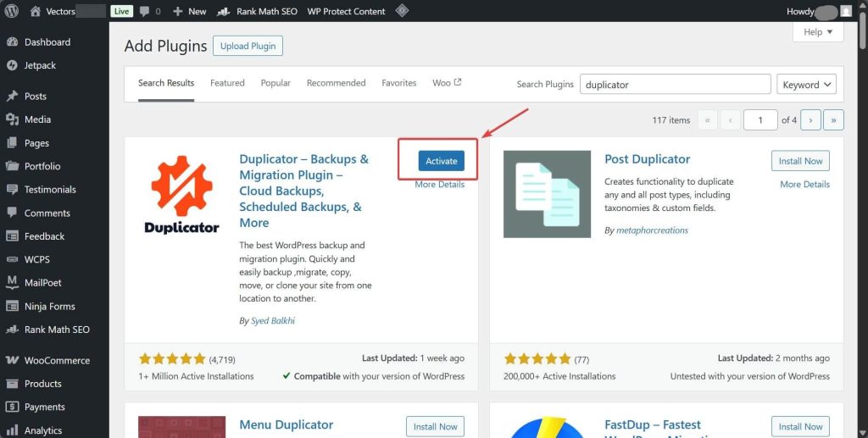Open Testimonials in the sidebar

click(50, 189)
